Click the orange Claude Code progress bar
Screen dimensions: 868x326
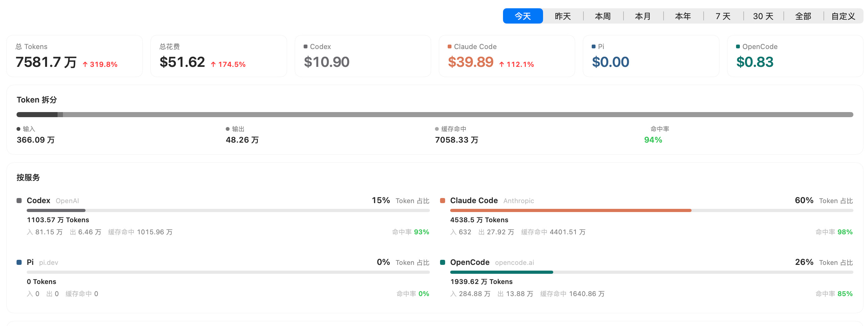pos(571,210)
